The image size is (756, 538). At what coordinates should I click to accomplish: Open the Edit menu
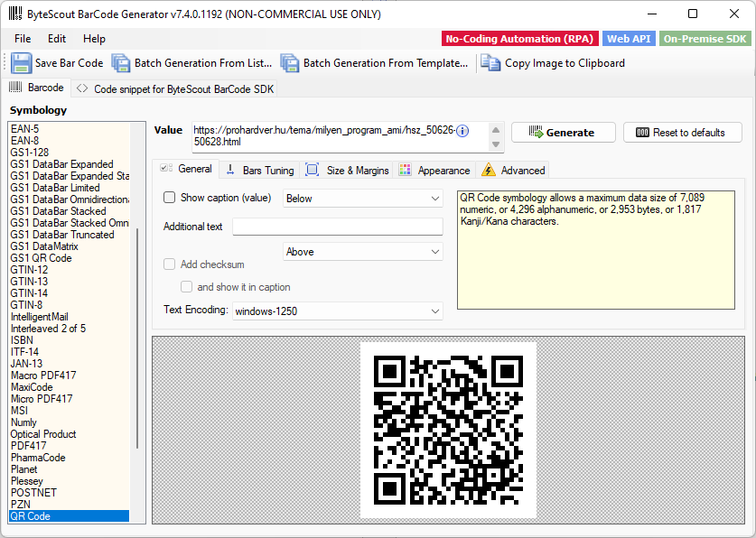(57, 39)
